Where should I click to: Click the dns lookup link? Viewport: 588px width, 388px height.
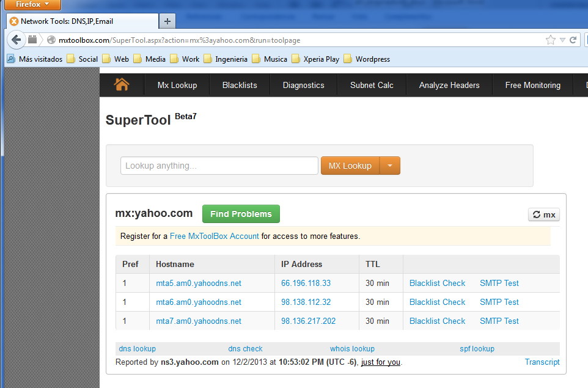tap(138, 349)
